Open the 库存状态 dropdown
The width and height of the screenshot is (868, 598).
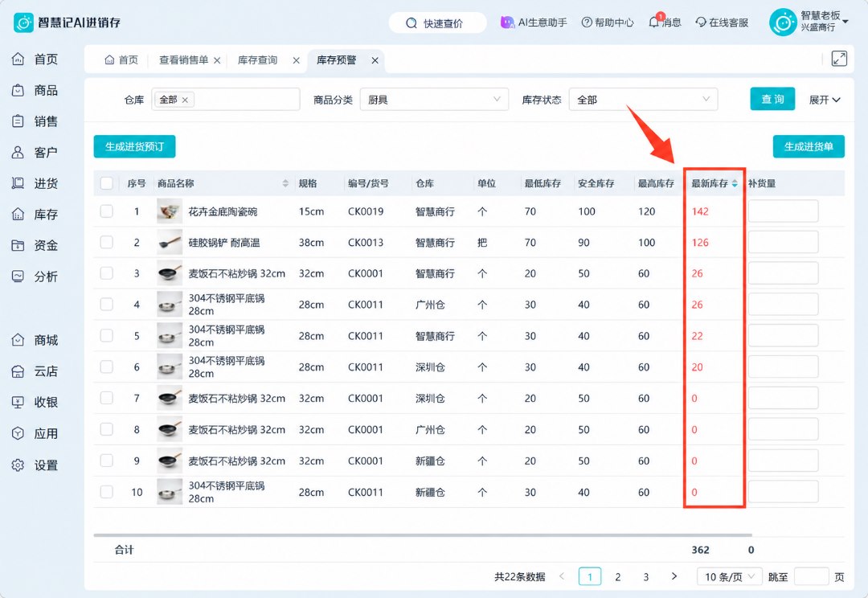point(643,100)
